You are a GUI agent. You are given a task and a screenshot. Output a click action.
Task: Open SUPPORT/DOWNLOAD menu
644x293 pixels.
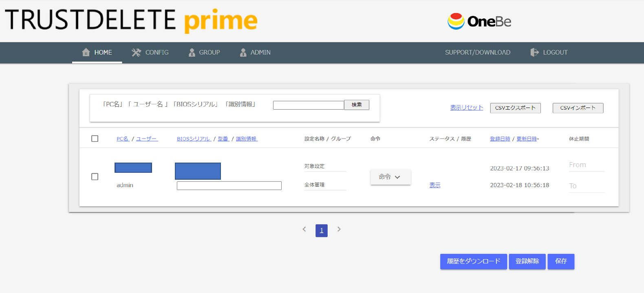(x=478, y=52)
